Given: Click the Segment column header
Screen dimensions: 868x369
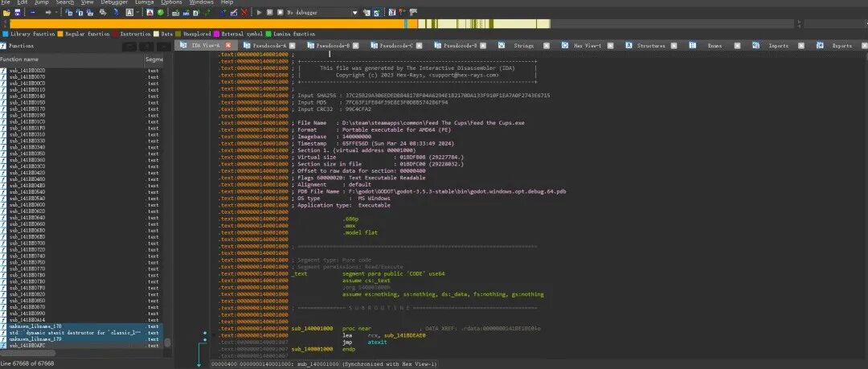Looking at the screenshot, I should [154, 59].
